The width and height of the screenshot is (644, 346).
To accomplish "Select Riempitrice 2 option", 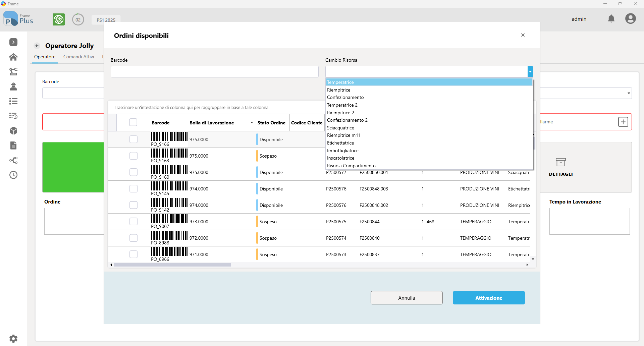I will coord(429,113).
